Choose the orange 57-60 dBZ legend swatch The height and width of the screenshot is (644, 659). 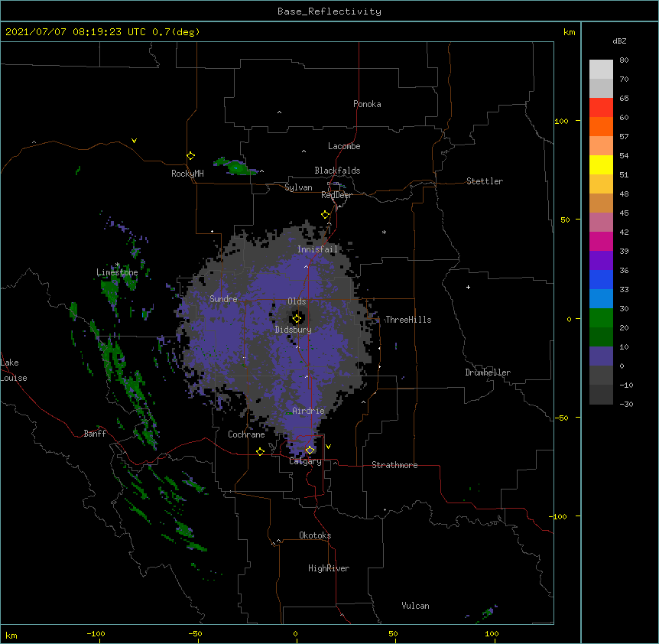tap(601, 126)
